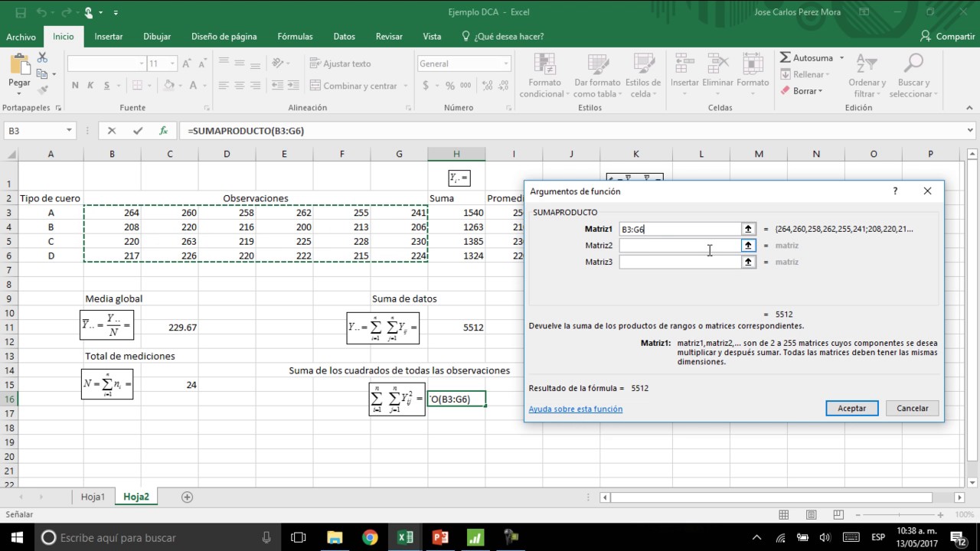Click the increase font size icon
Image resolution: width=980 pixels, height=551 pixels.
point(188,64)
